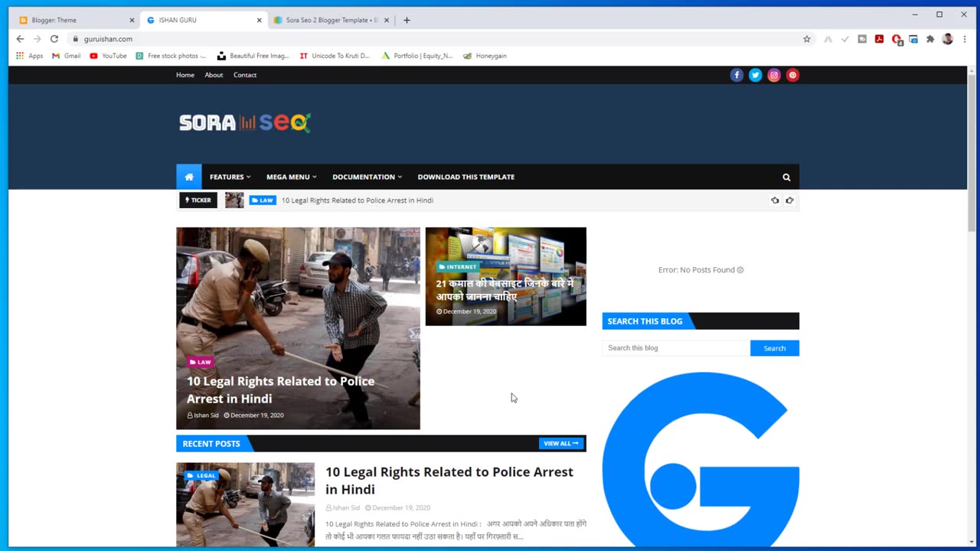980x551 pixels.
Task: Expand the Mega Menu dropdown
Action: coord(291,177)
